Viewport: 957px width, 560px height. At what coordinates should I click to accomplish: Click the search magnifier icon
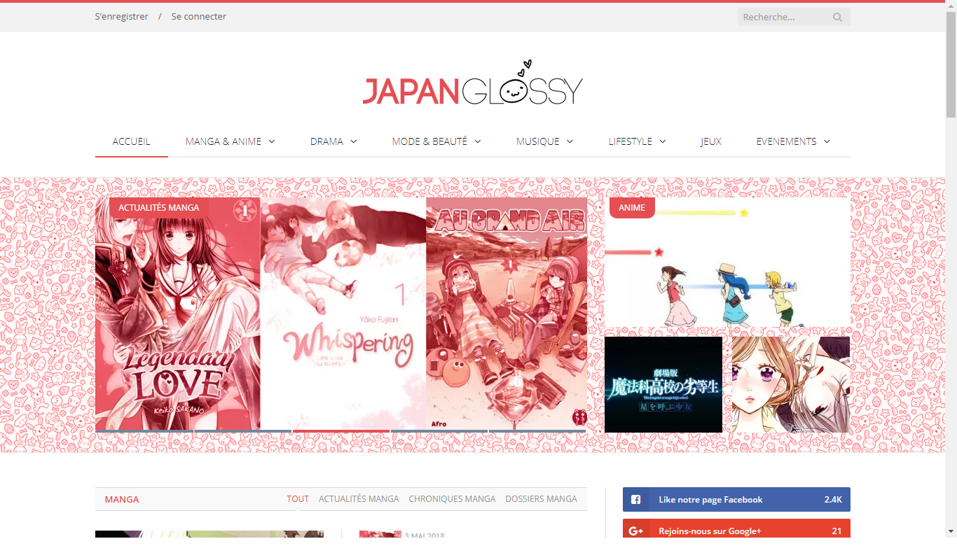pyautogui.click(x=837, y=17)
